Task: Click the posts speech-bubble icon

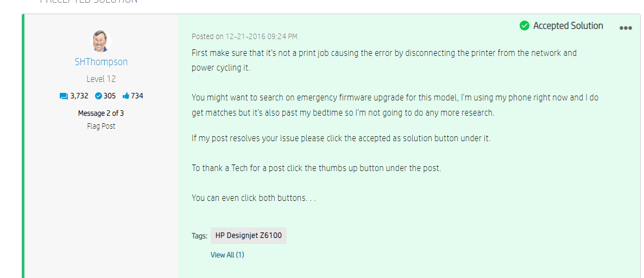Action: click(64, 96)
